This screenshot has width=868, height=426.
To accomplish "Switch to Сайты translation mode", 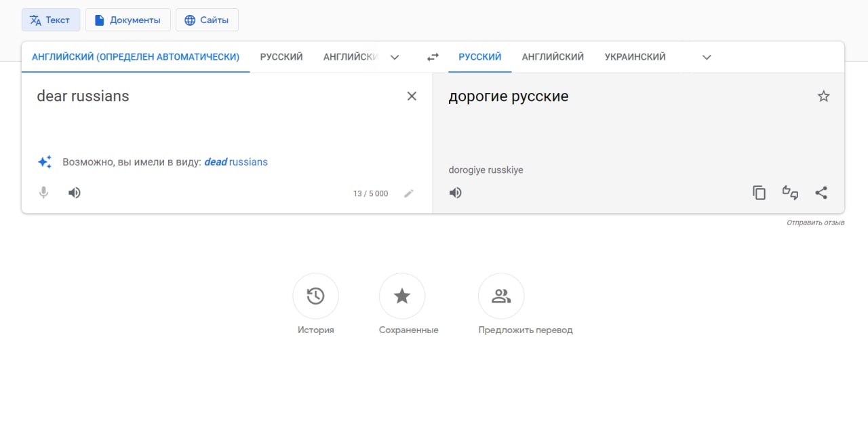I will [x=207, y=20].
